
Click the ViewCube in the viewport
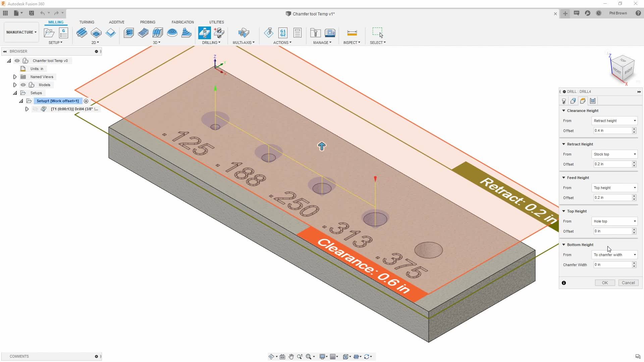(x=623, y=68)
